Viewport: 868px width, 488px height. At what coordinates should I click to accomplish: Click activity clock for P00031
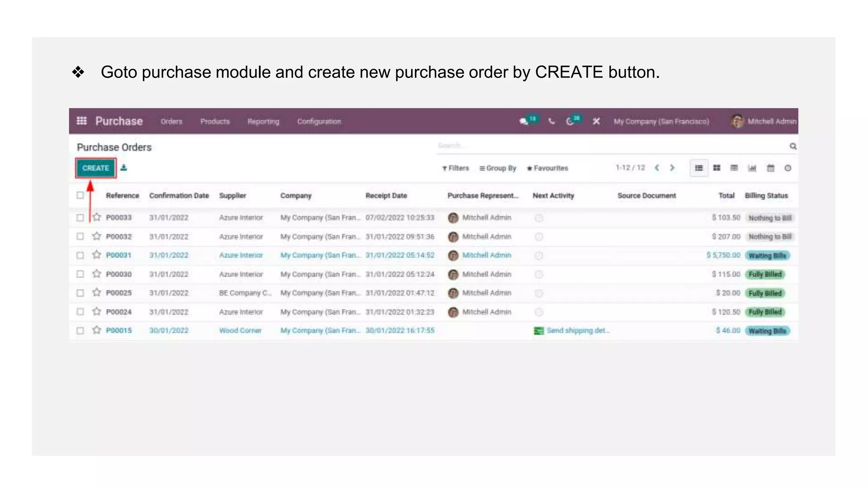[539, 255]
